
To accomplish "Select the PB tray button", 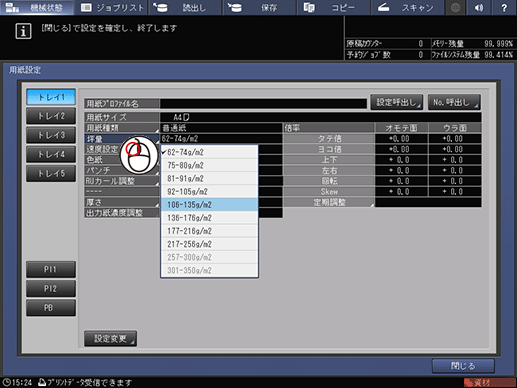I will (x=51, y=308).
